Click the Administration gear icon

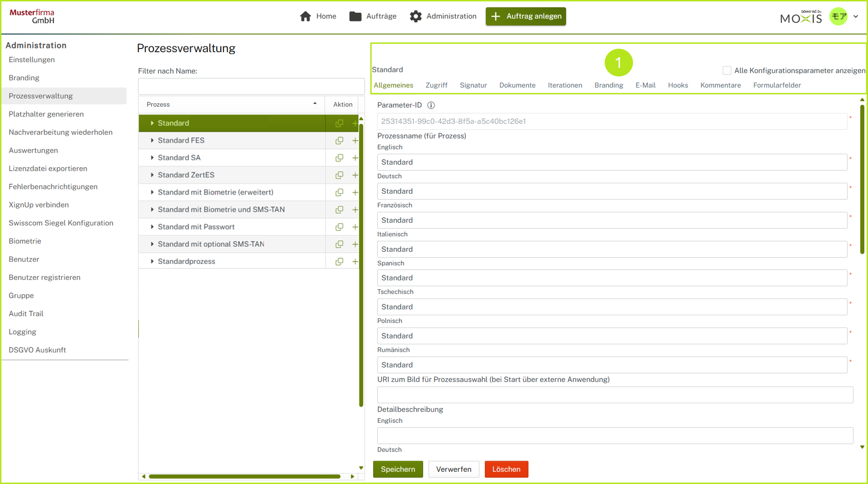click(416, 16)
